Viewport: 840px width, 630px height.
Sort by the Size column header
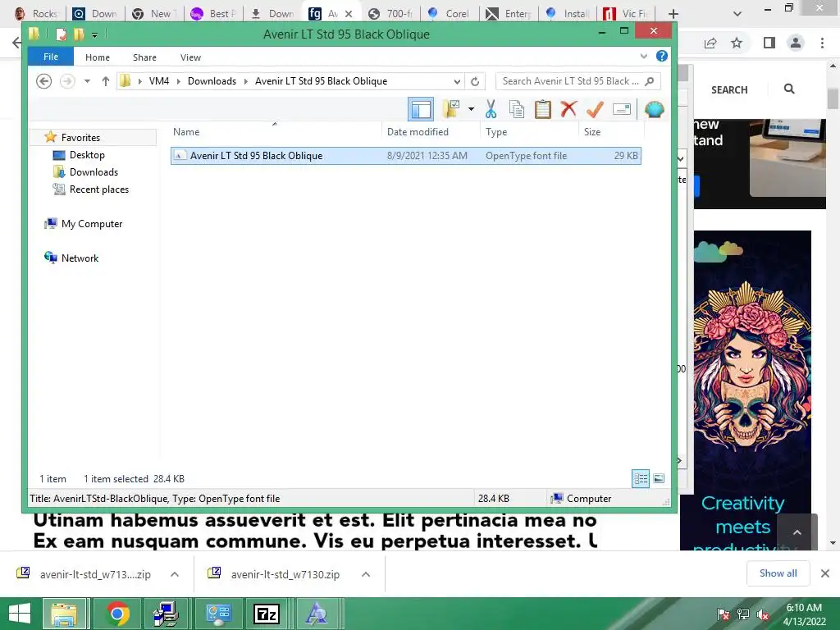click(x=592, y=132)
